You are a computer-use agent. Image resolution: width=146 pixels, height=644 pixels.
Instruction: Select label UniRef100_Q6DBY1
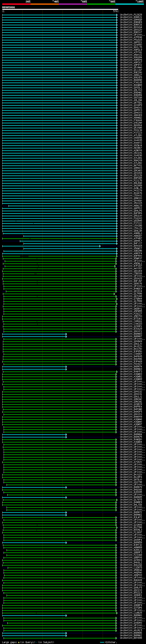click(131, 309)
